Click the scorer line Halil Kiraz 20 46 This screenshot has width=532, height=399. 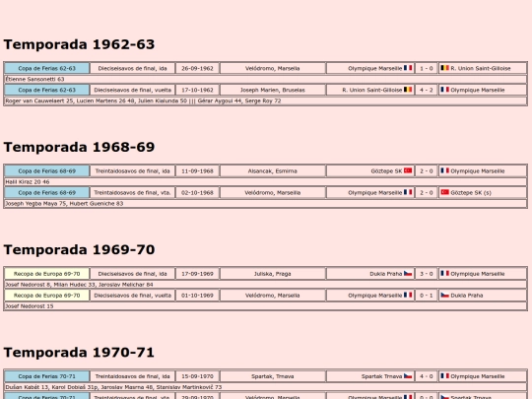click(266, 182)
